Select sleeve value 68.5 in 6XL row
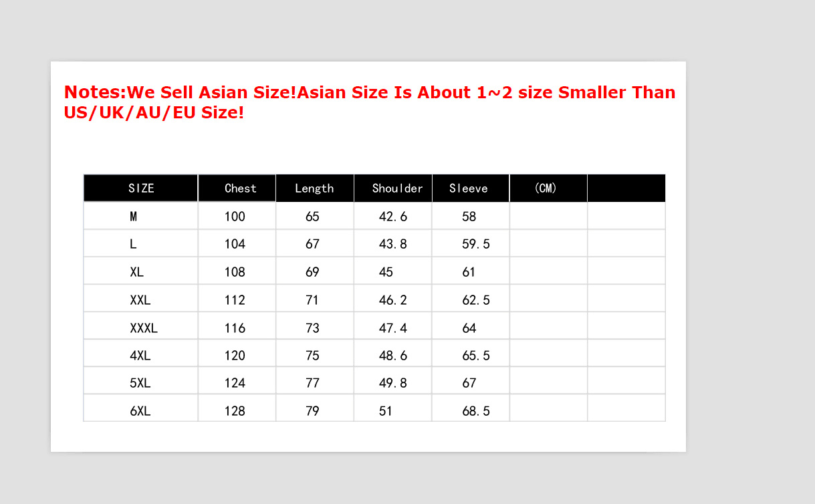Image resolution: width=815 pixels, height=504 pixels. tap(476, 411)
